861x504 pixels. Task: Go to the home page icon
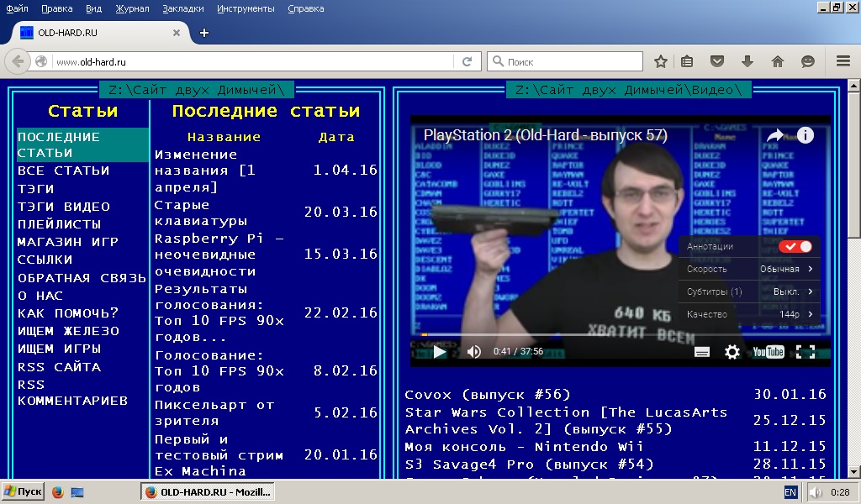tap(778, 61)
